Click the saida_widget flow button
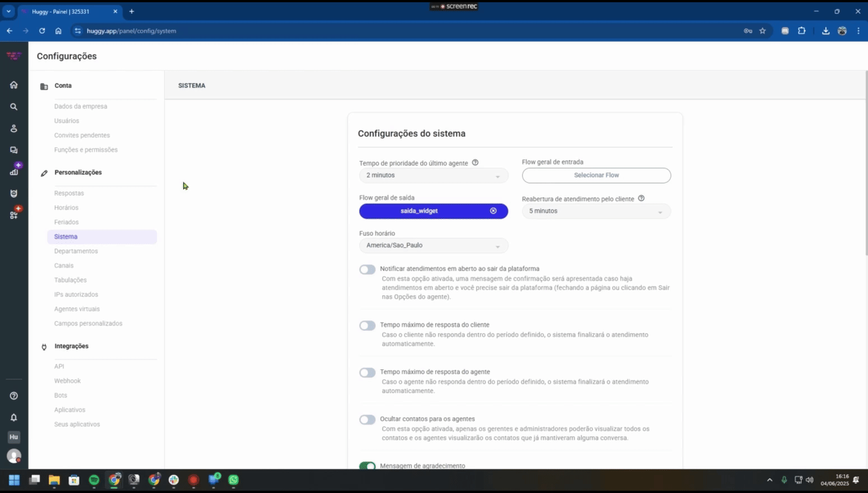The height and width of the screenshot is (493, 868). coord(433,211)
